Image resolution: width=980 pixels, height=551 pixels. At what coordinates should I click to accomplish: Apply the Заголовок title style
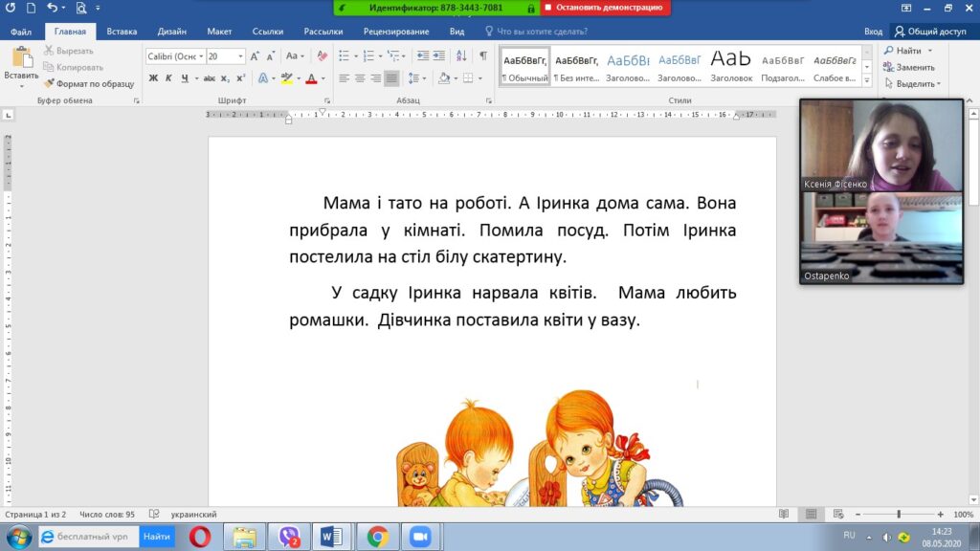(730, 66)
